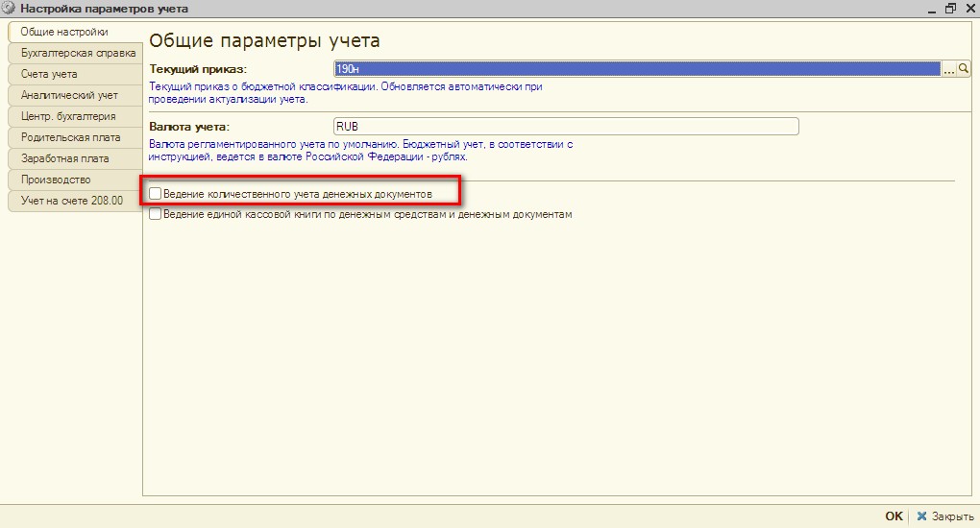The height and width of the screenshot is (528, 980).
Task: Restore the window using the title bar button
Action: pyautogui.click(x=951, y=9)
